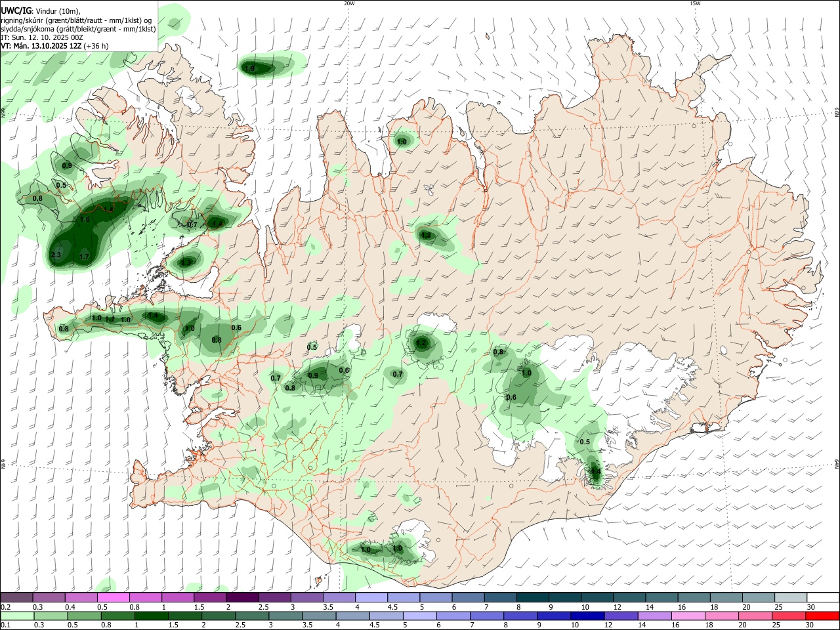Click the pink 20 swatch in lower legend row
The image size is (840, 630).
click(755, 616)
